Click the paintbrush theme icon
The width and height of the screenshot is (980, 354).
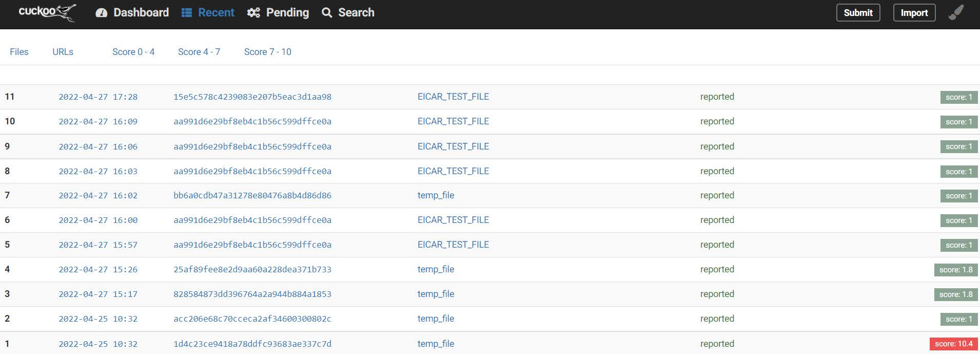tap(956, 13)
